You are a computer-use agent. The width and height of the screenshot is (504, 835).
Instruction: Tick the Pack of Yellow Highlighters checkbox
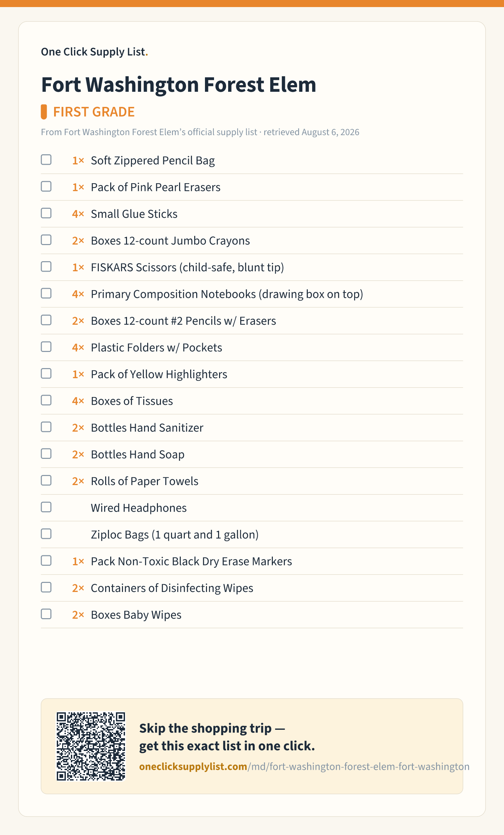pyautogui.click(x=46, y=374)
